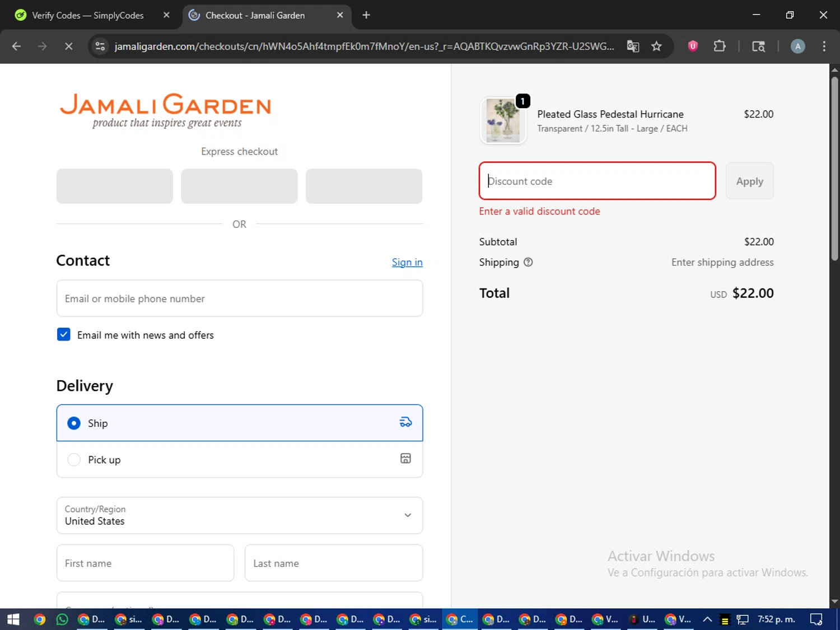Select the Ship delivery option
The image size is (840, 630).
(x=240, y=423)
